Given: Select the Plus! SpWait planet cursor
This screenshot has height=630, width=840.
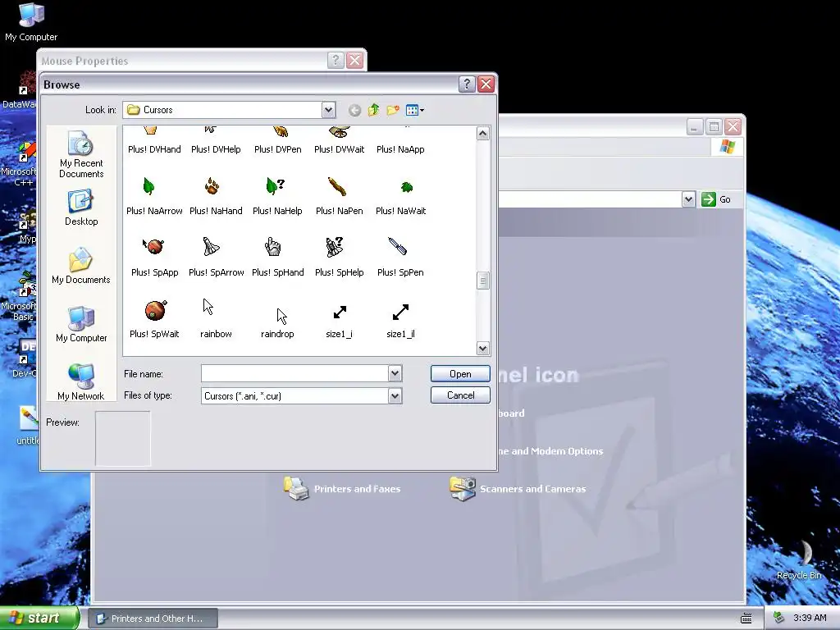Looking at the screenshot, I should click(x=154, y=319).
